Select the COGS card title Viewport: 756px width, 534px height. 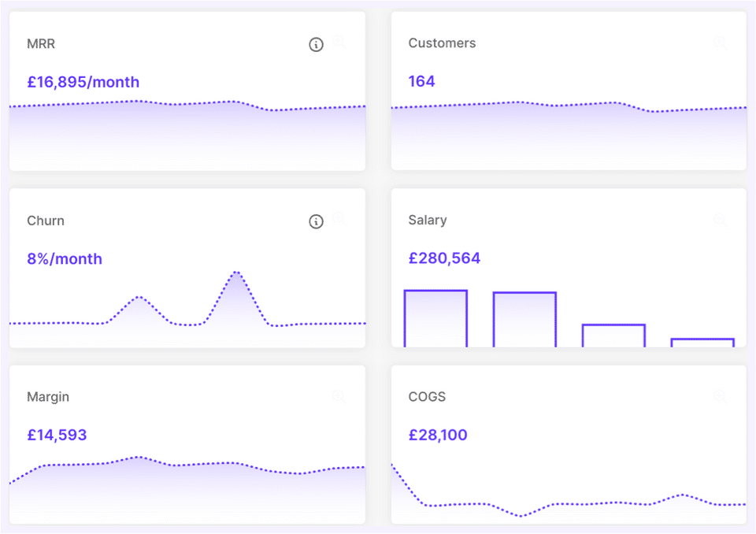tap(427, 396)
